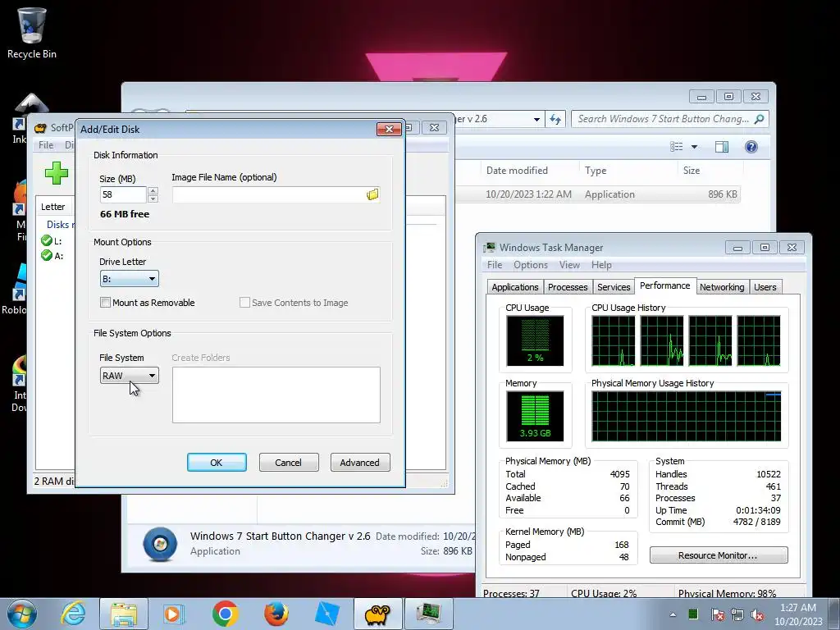Image resolution: width=840 pixels, height=630 pixels.
Task: Click Cancel in Add/Edit Disk
Action: coord(288,463)
